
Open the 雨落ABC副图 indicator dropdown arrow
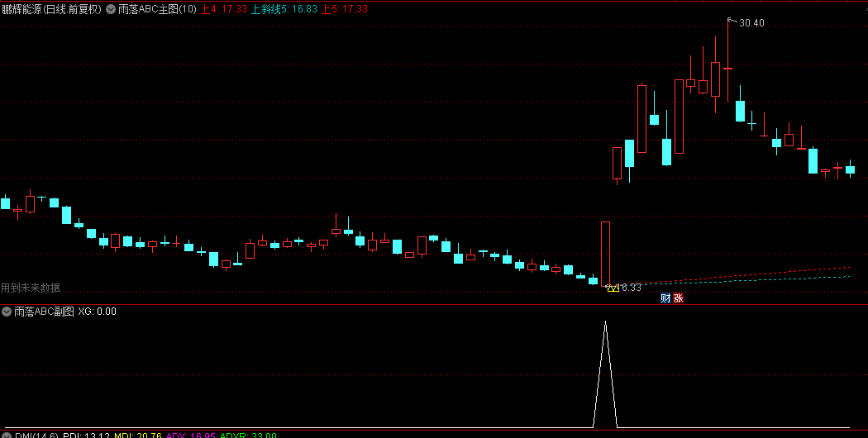pos(7,312)
